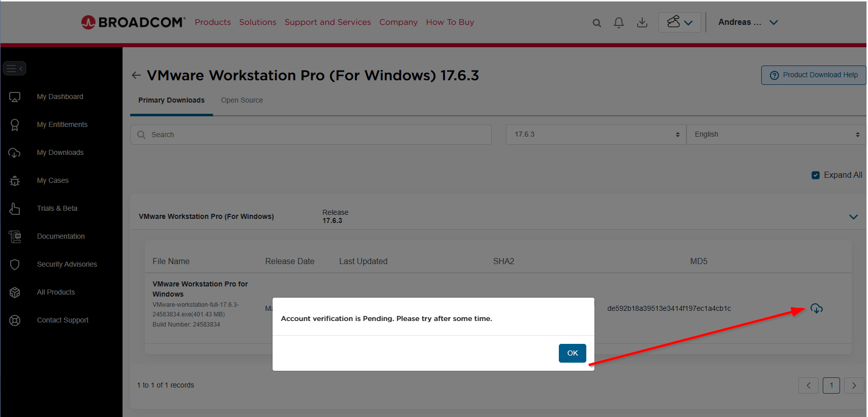Open the Solutions menu
The image size is (868, 417).
click(258, 22)
